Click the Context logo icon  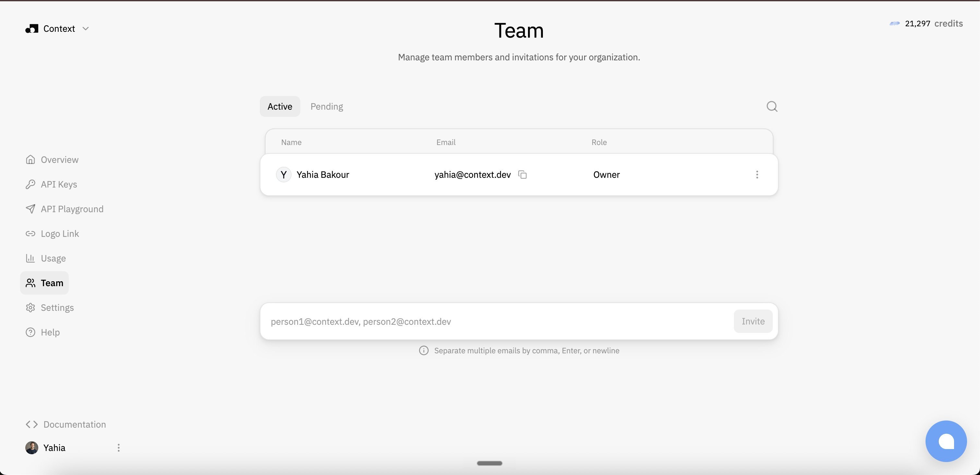pyautogui.click(x=32, y=29)
